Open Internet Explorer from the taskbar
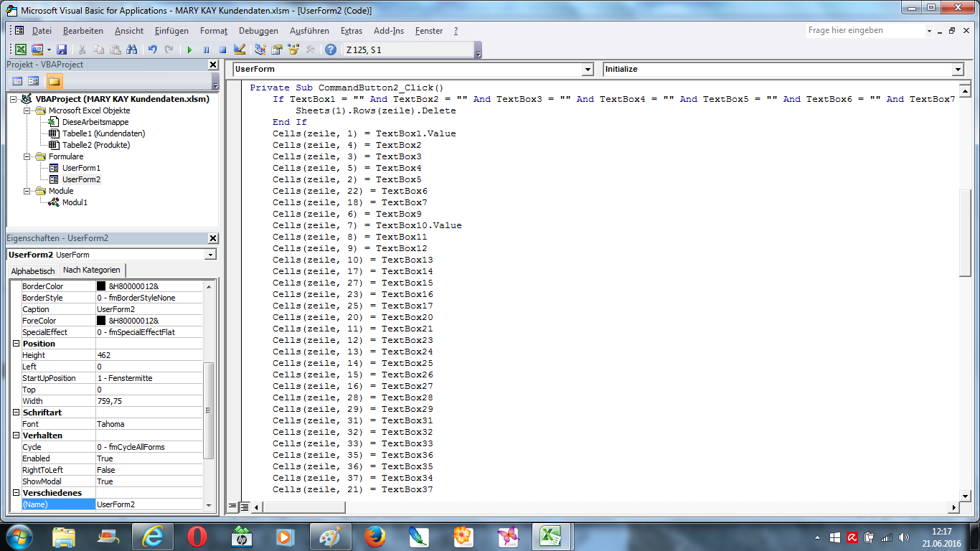This screenshot has width=980, height=551. pos(152,537)
